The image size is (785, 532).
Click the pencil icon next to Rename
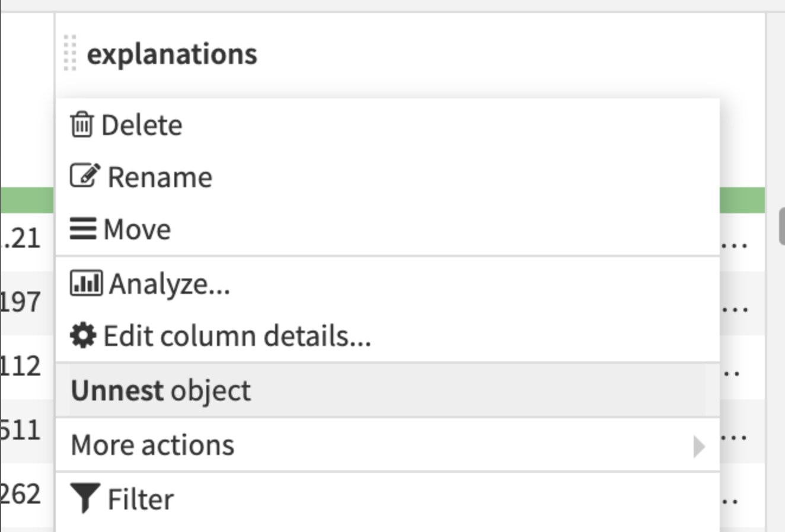(85, 175)
